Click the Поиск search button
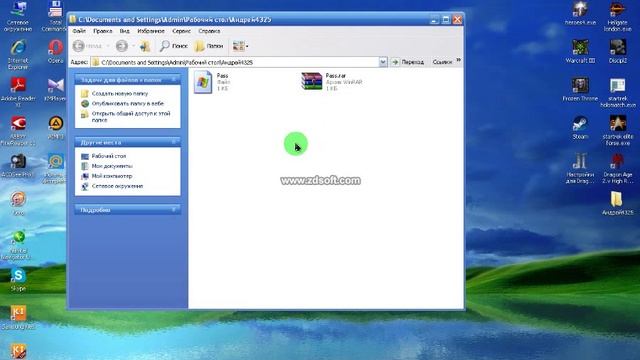The image size is (640, 360). tap(173, 46)
